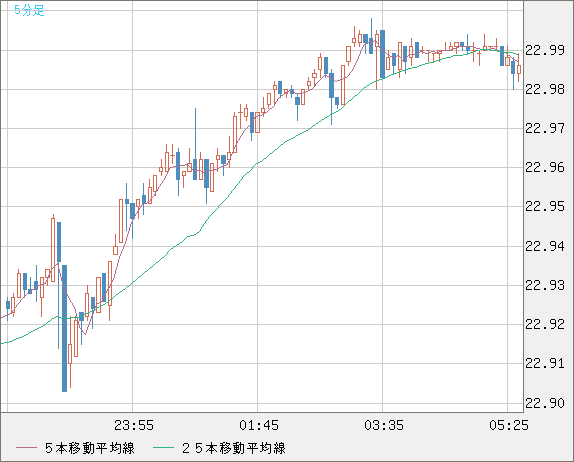Select the 22.95 price axis label
Image resolution: width=574 pixels, height=462 pixels.
[545, 206]
